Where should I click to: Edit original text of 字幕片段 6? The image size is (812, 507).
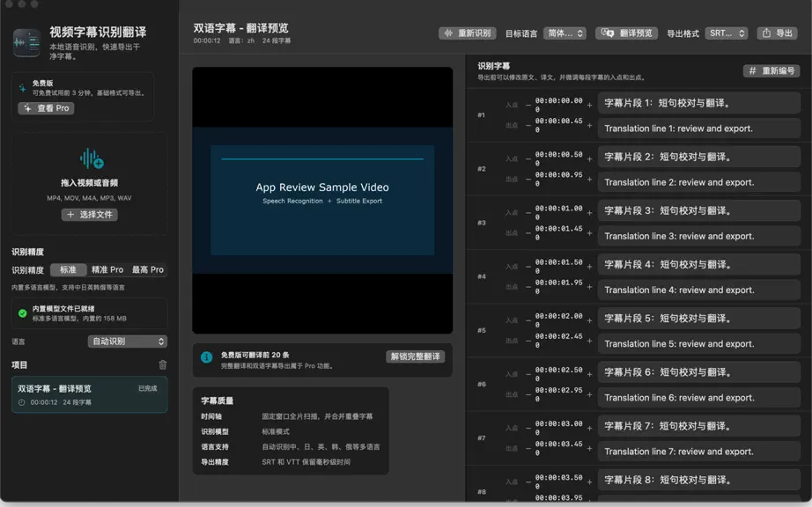[699, 372]
